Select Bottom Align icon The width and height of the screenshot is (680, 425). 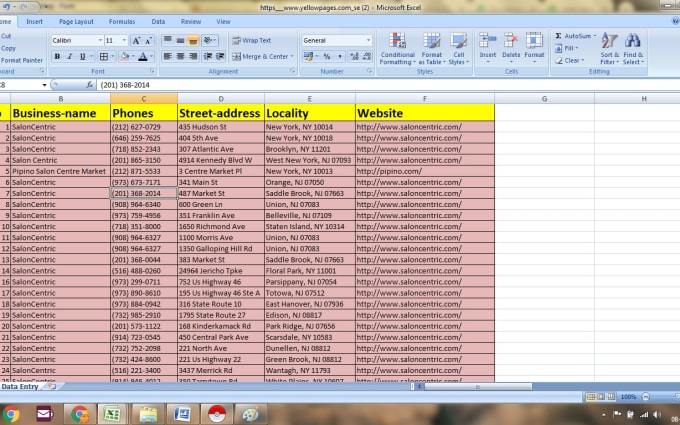pos(193,40)
